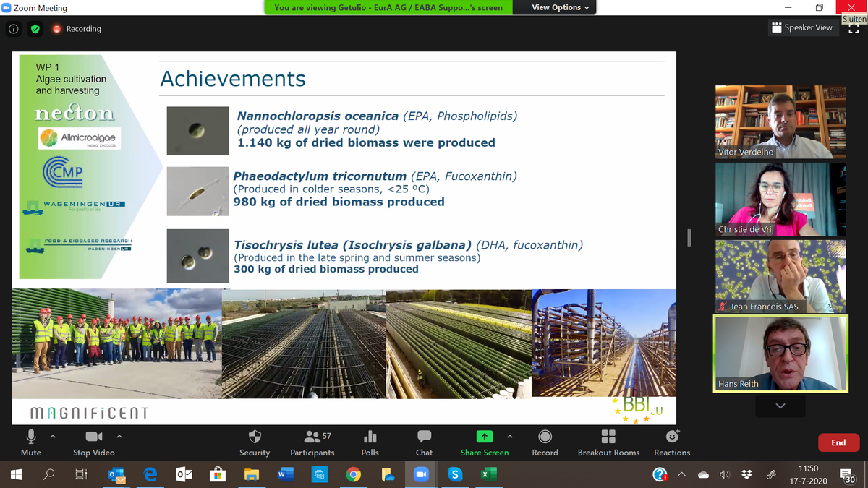This screenshot has height=488, width=868.
Task: Stop Video using the camera button
Action: click(x=94, y=442)
